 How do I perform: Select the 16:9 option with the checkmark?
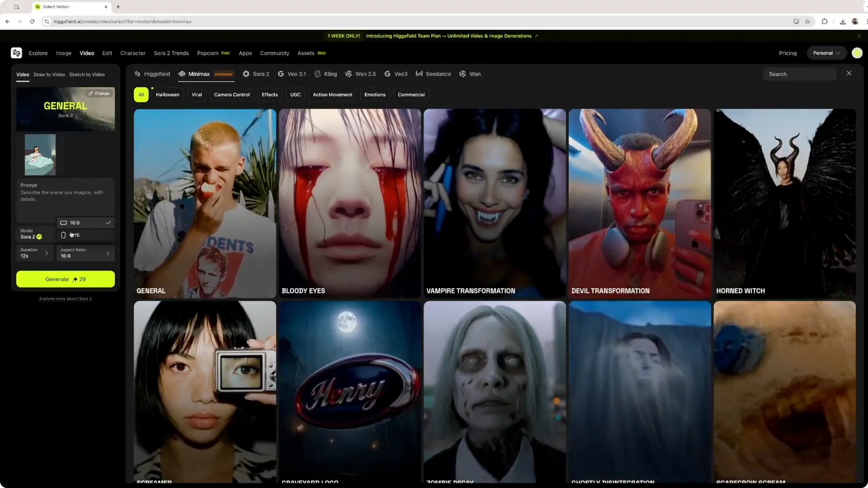pyautogui.click(x=85, y=222)
